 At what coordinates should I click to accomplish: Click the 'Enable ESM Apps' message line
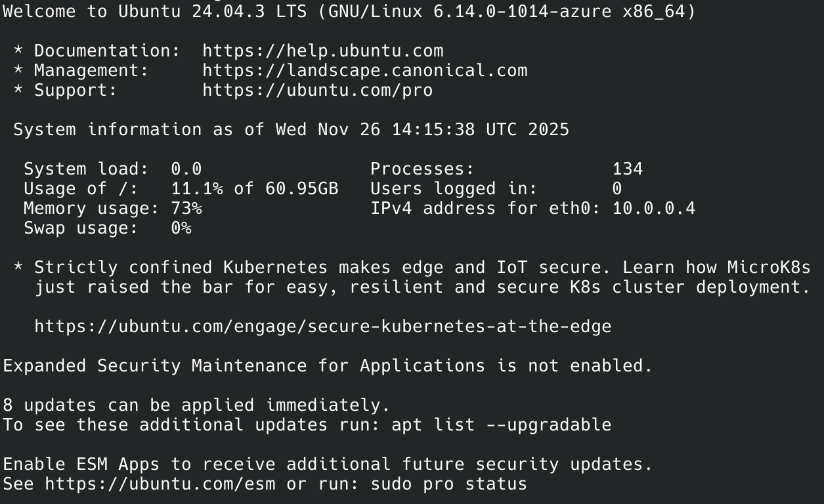click(x=328, y=465)
